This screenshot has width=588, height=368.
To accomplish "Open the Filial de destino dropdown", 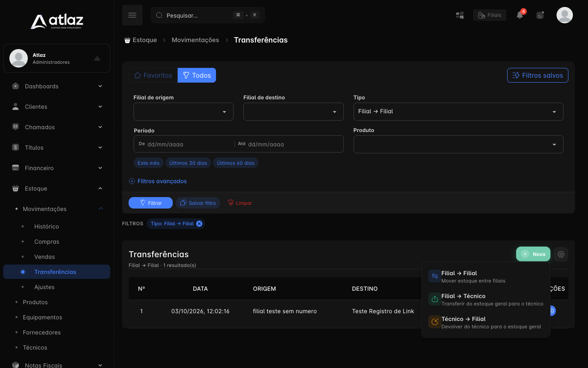I will pos(294,112).
